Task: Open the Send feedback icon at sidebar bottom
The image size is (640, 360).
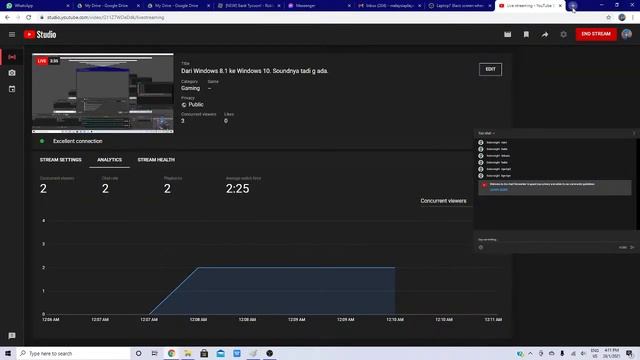Action: point(12,336)
